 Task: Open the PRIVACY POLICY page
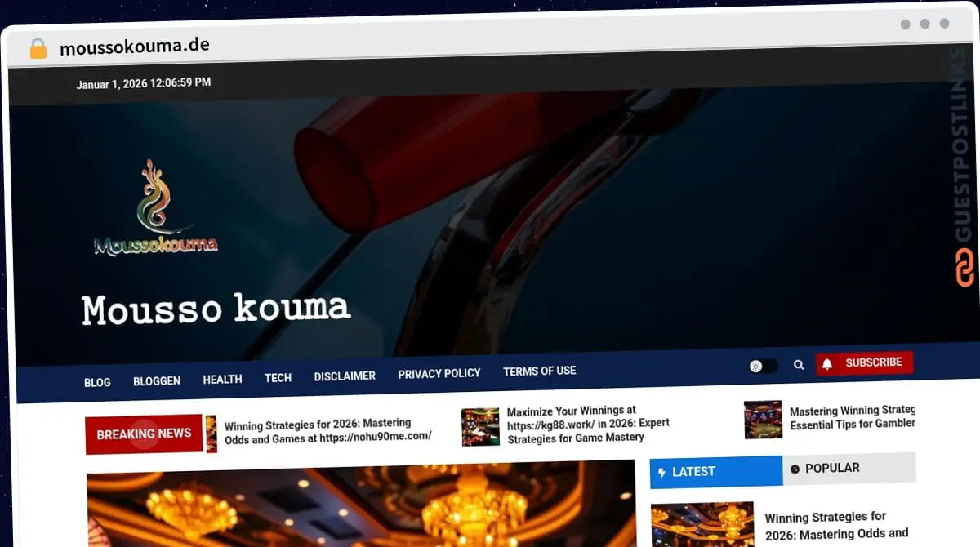[439, 373]
